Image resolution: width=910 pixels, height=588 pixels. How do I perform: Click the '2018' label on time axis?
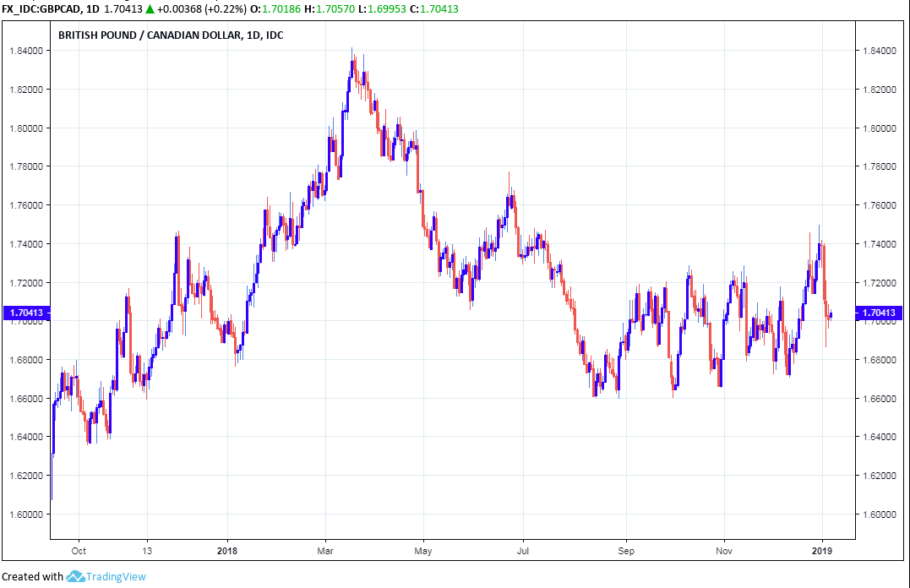227,549
